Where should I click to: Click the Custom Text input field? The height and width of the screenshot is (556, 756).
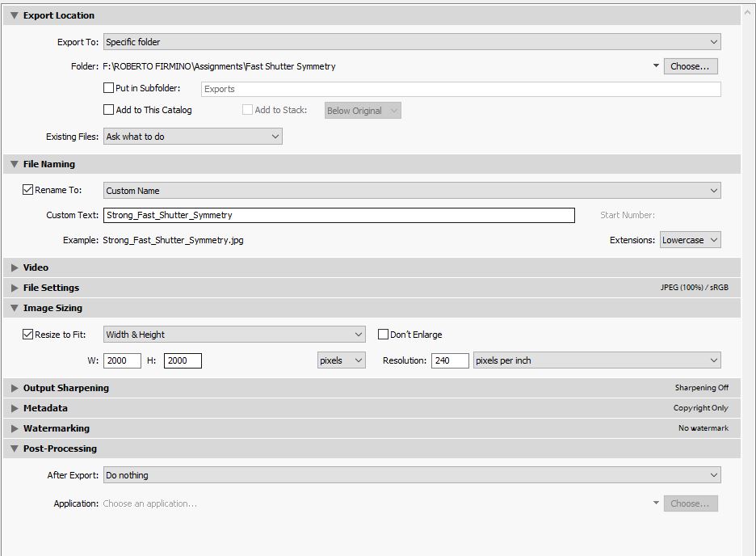pos(339,215)
